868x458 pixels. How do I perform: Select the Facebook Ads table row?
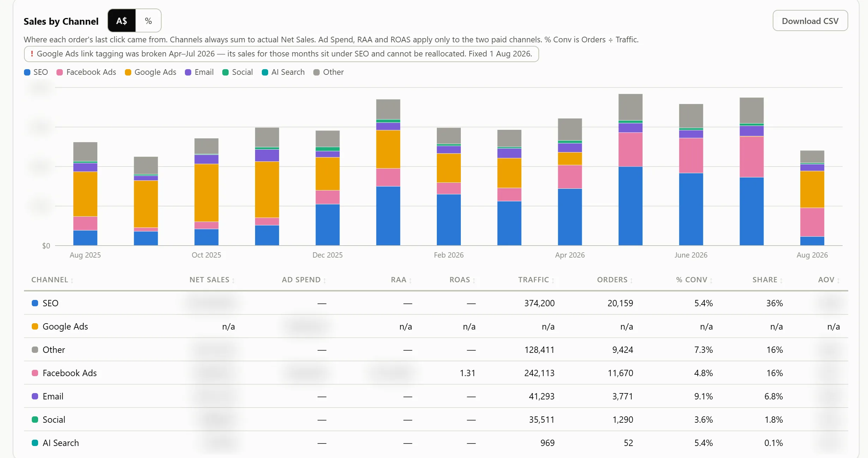tap(436, 373)
